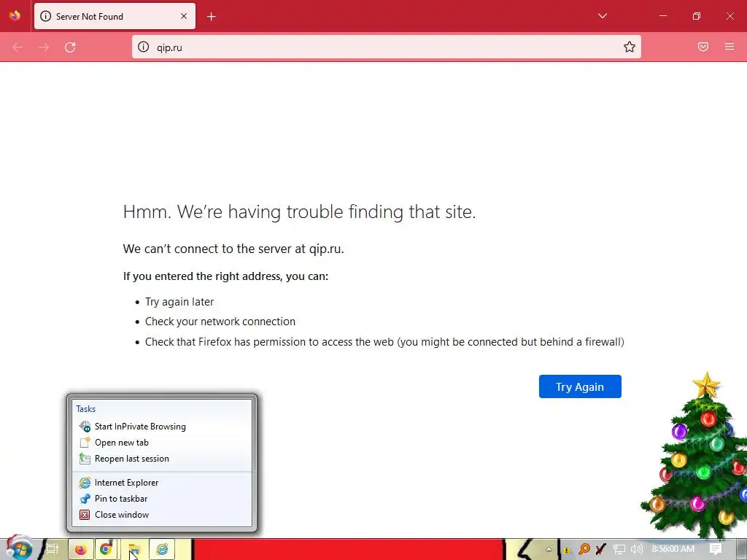Click the 8:56:00 AM clock
The image size is (747, 560).
click(673, 549)
